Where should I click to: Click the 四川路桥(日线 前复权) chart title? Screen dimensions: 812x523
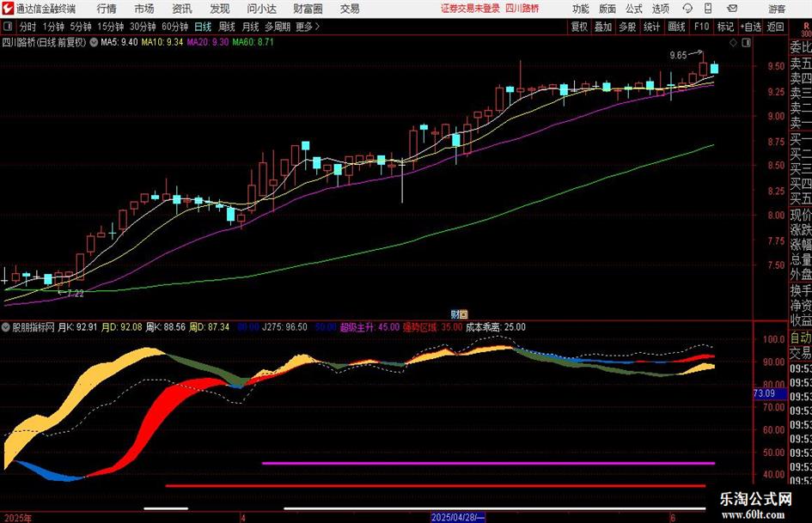pyautogui.click(x=44, y=42)
